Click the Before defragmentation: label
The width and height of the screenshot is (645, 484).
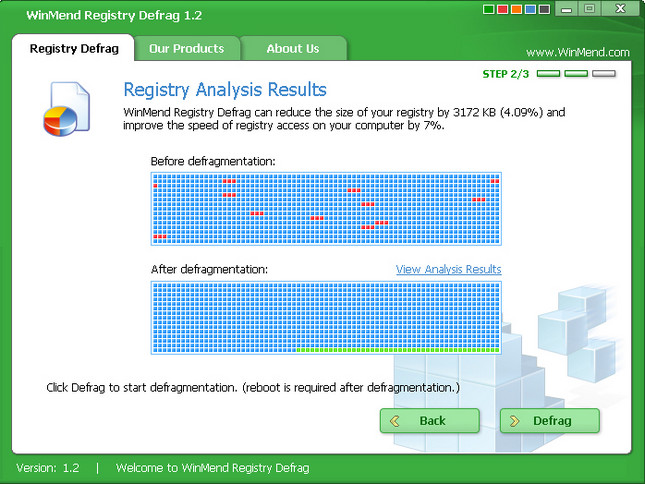pyautogui.click(x=213, y=161)
